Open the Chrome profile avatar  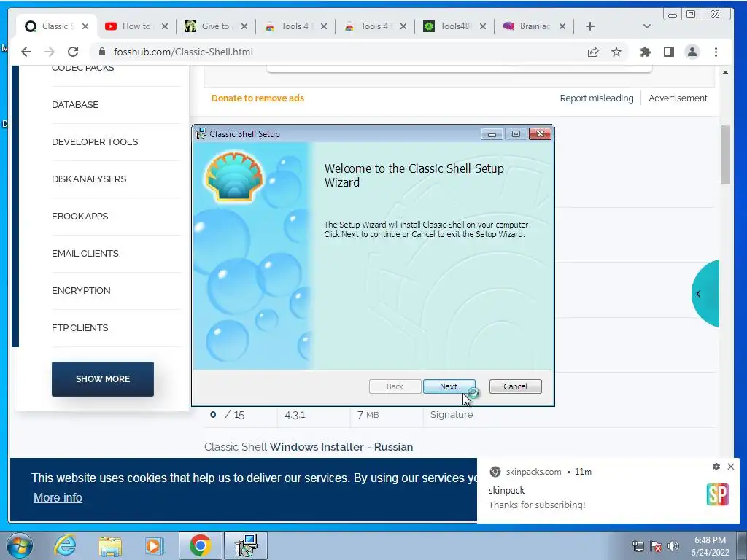pos(692,52)
